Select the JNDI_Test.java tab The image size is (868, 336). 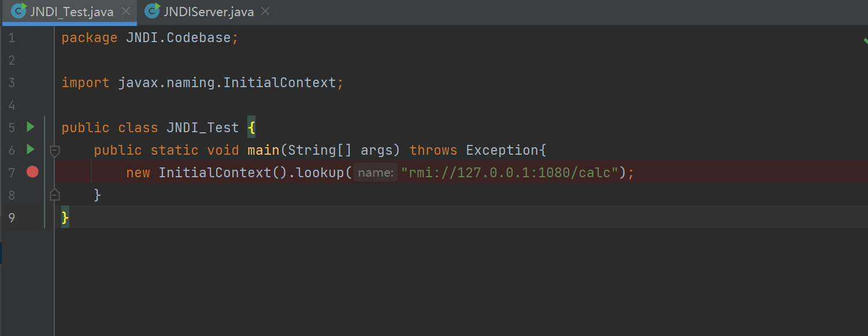[x=71, y=12]
